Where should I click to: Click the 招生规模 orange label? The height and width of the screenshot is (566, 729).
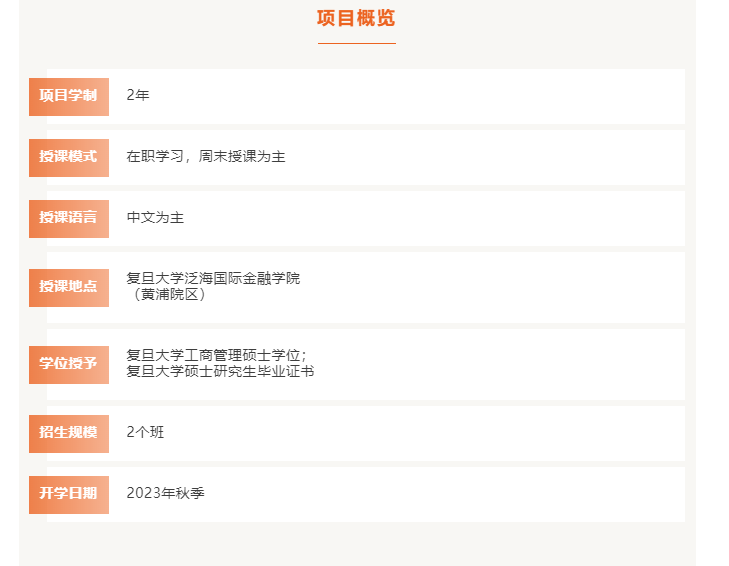point(68,433)
